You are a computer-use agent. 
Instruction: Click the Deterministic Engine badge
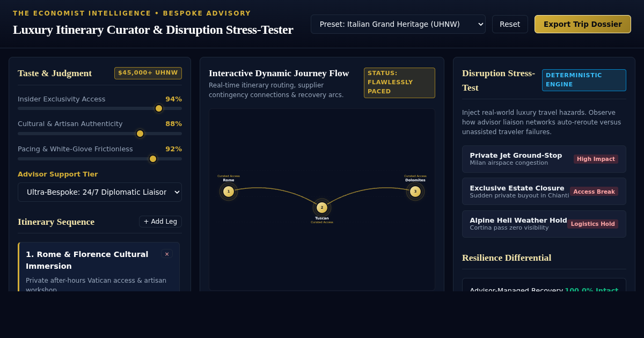[584, 80]
